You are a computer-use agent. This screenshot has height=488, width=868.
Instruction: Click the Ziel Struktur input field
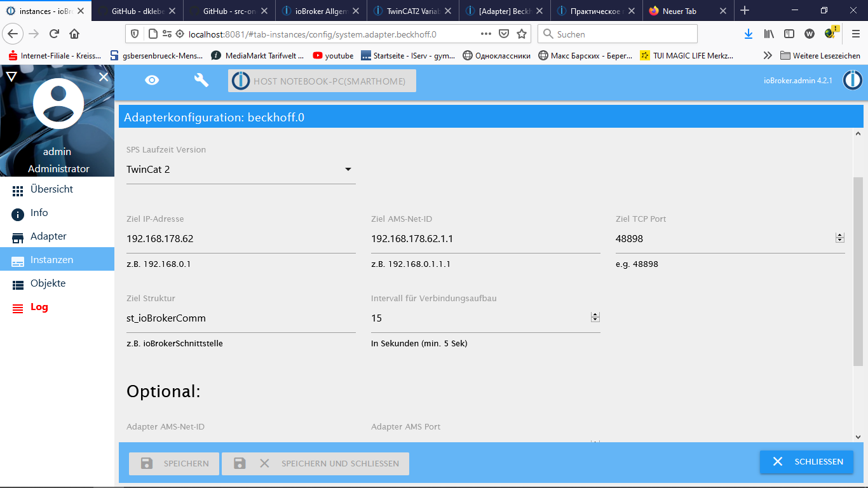(x=241, y=318)
